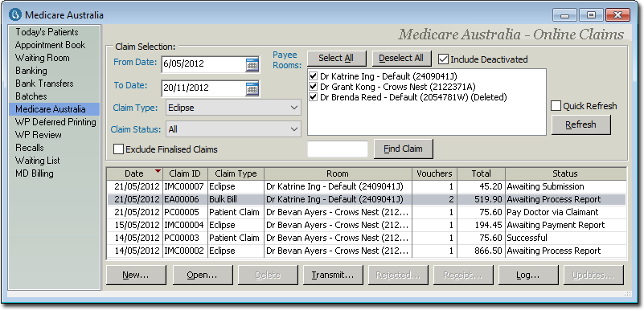Click the Select All button
Viewport: 644px width, 310px height.
(336, 59)
